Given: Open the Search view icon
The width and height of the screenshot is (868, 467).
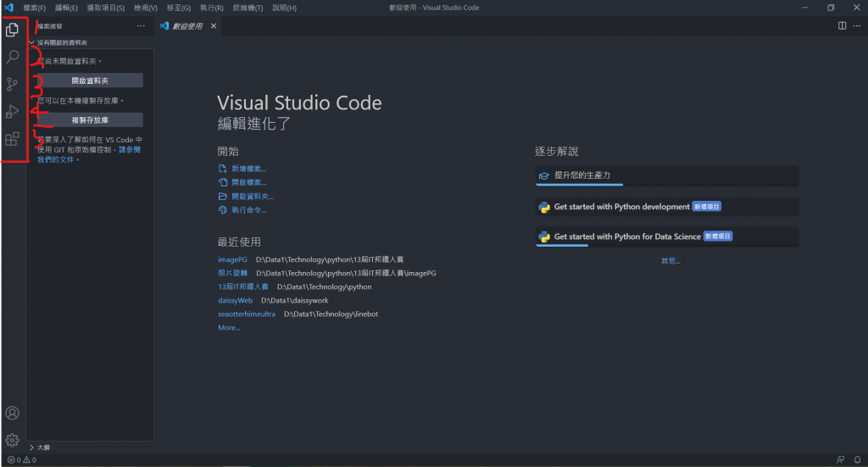Looking at the screenshot, I should click(12, 57).
